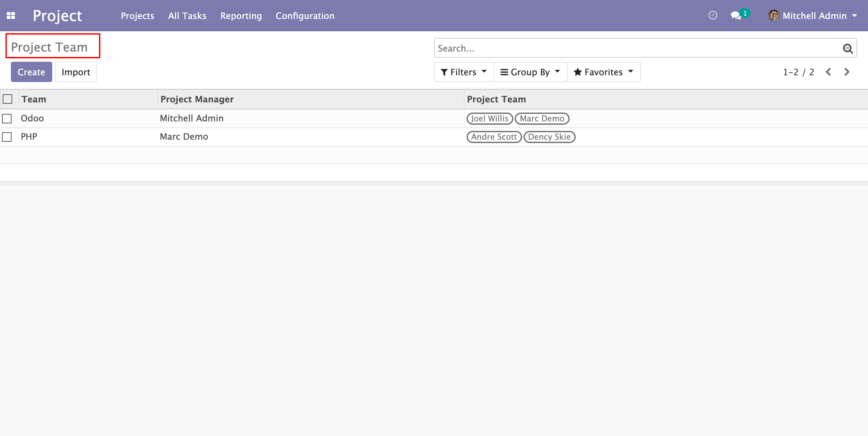Click the Marc Demo manager cell
This screenshot has width=868, height=436.
(184, 137)
